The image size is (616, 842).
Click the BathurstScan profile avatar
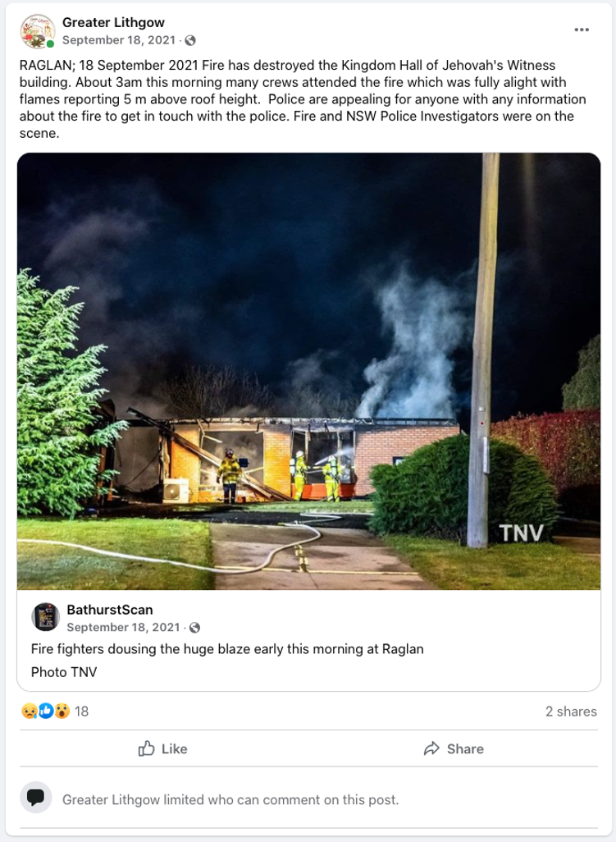(x=46, y=616)
